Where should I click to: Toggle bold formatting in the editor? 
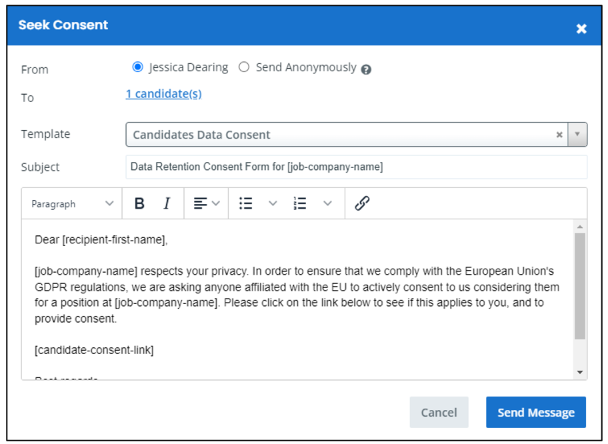139,203
